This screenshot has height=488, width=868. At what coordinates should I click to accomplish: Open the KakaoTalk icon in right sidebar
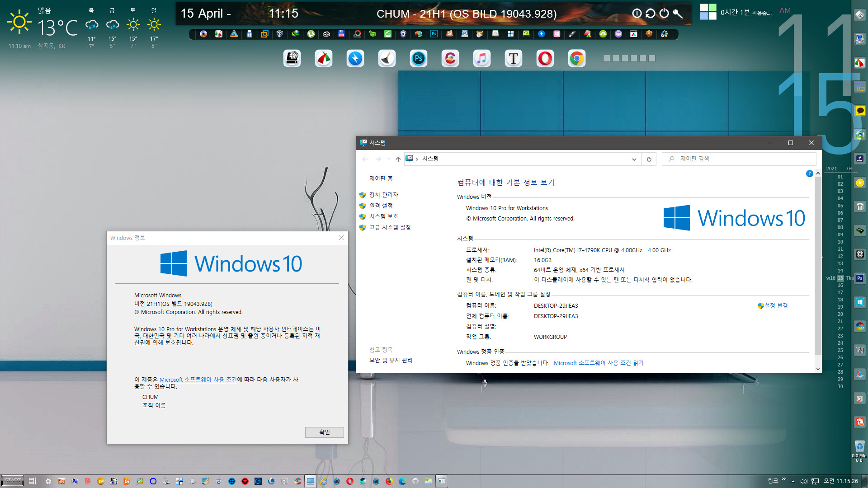pyautogui.click(x=860, y=111)
